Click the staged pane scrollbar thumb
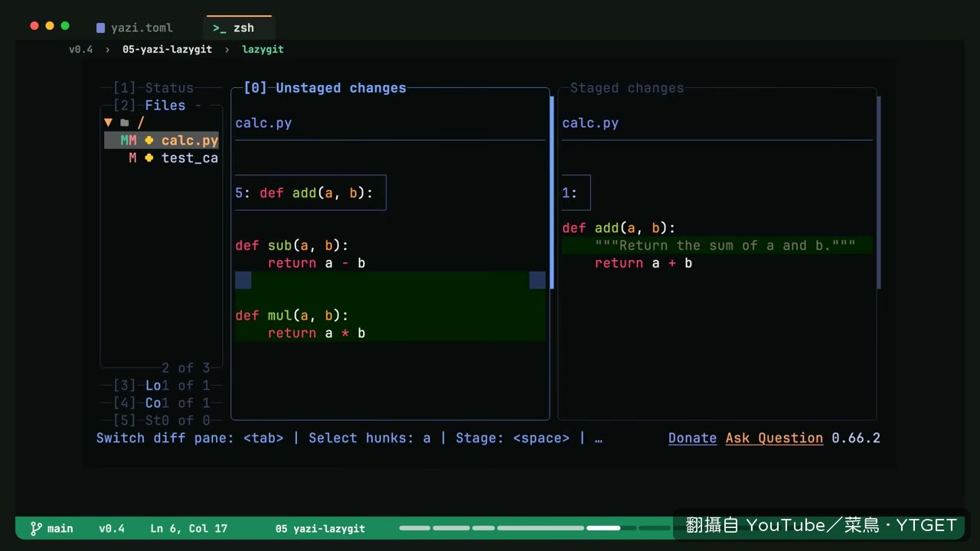Viewport: 980px width, 551px height. pyautogui.click(x=878, y=192)
